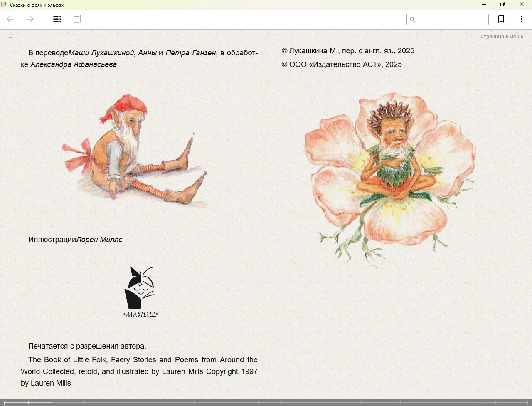Image resolution: width=532 pixels, height=406 pixels.
Task: Go forward with the right arrow button
Action: coord(30,19)
